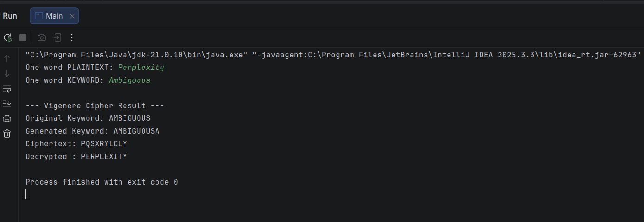Click the green Perplexity input text
The height and width of the screenshot is (222, 644).
[141, 68]
